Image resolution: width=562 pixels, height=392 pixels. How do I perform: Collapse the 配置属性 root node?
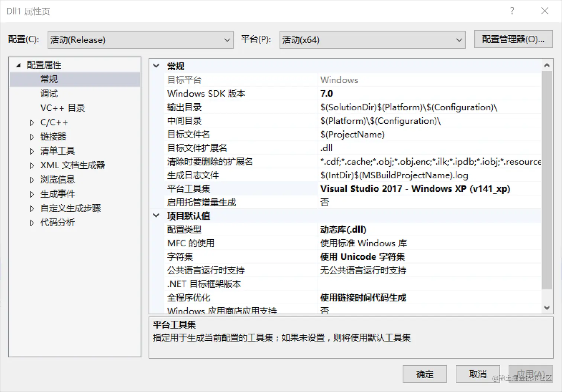[x=17, y=64]
